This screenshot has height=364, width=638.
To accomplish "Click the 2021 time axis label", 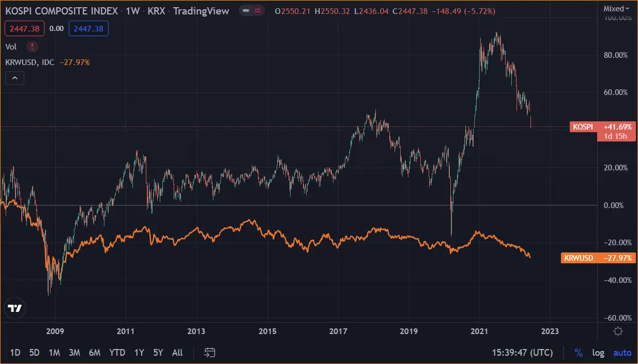I will coord(479,331).
